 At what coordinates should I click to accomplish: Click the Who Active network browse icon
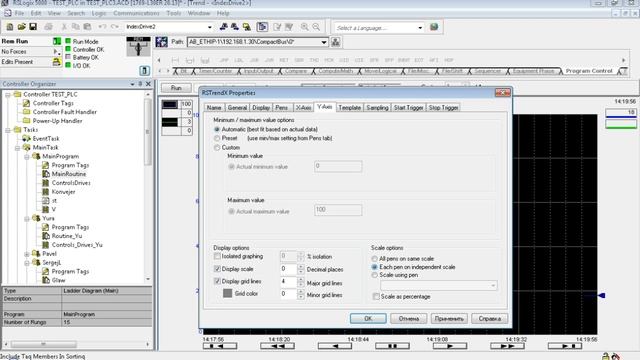coord(336,42)
